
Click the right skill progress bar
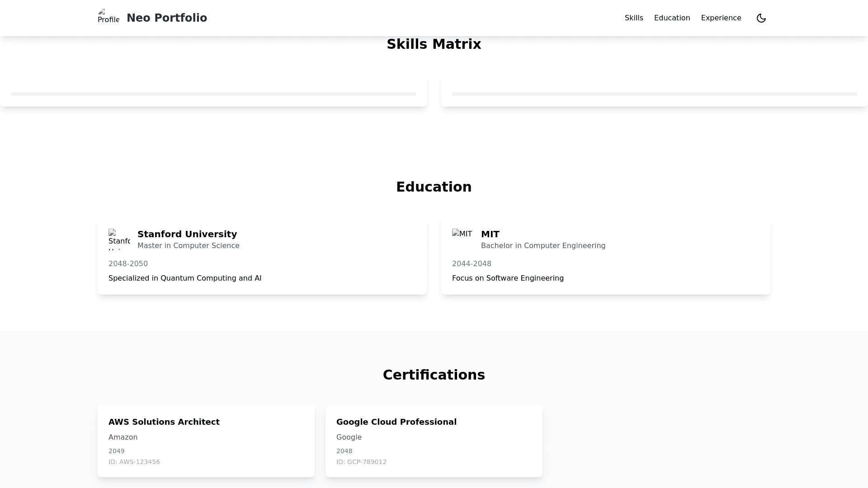click(654, 94)
